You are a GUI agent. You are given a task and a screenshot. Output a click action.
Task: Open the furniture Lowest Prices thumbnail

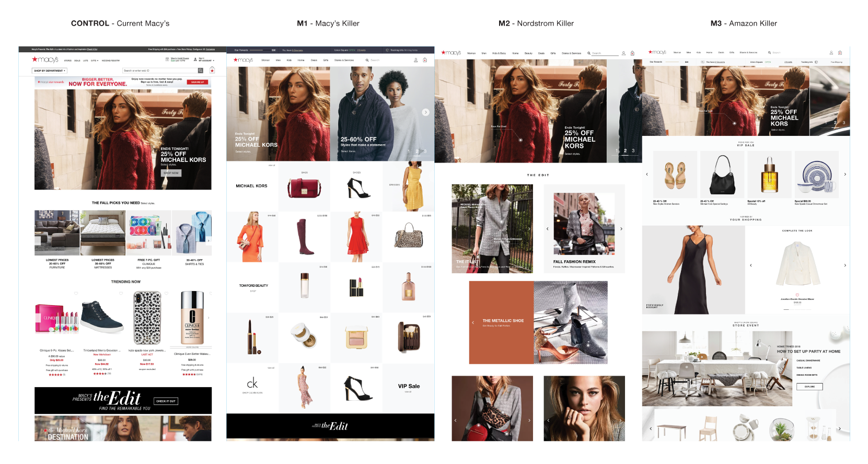(57, 233)
